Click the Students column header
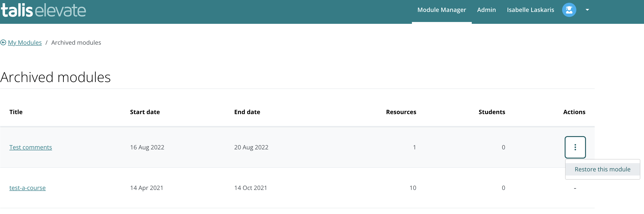 tap(492, 112)
